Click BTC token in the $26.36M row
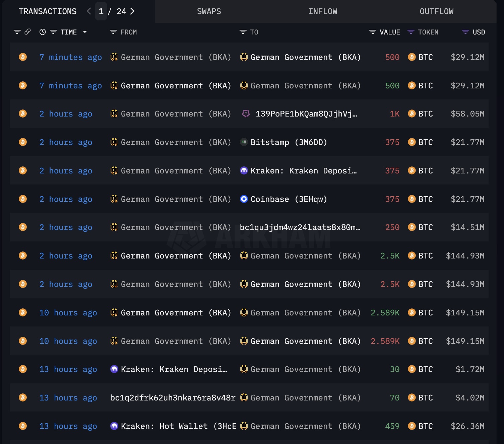 [x=420, y=426]
